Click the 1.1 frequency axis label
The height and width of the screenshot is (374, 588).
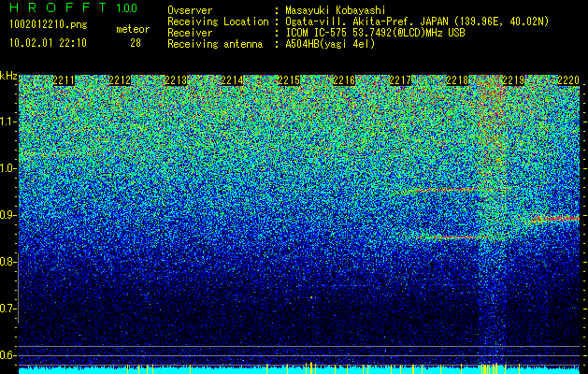point(8,122)
